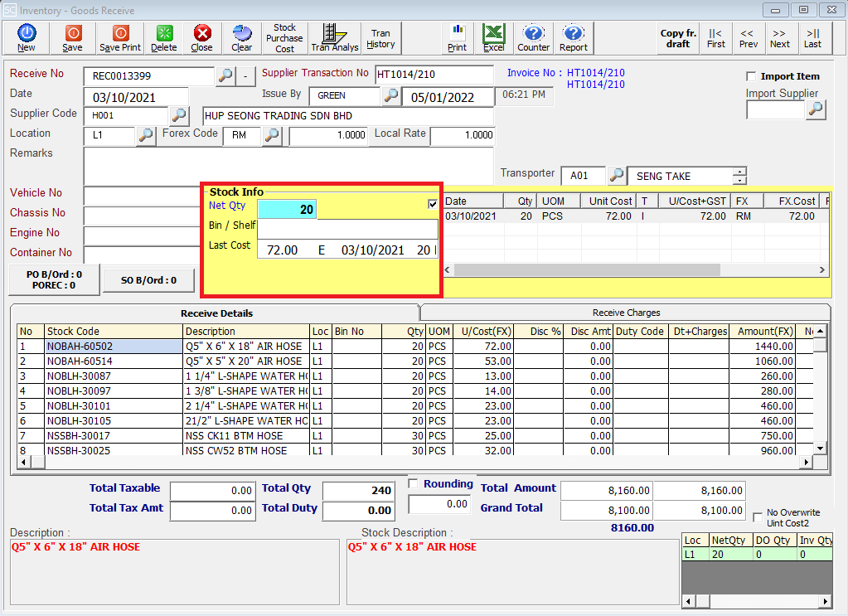This screenshot has width=848, height=616.
Task: Click the Bin / Shelf input field
Action: 347,229
